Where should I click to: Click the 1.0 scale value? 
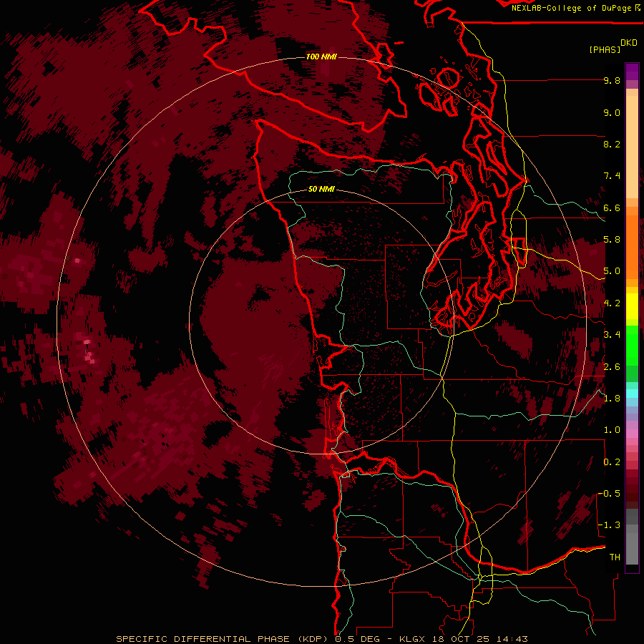coord(612,430)
